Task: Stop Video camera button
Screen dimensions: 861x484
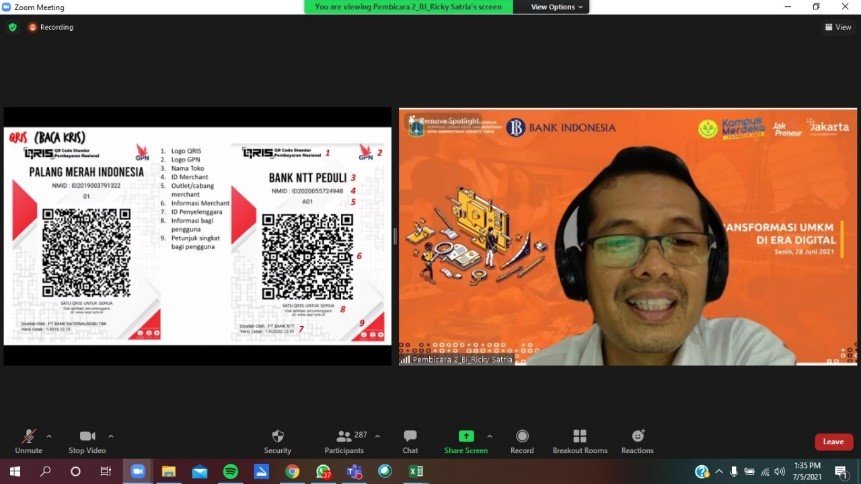Action: coord(87,442)
